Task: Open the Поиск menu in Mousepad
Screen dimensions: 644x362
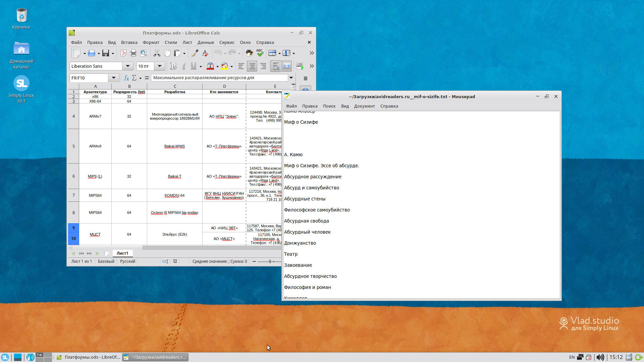Action: [x=329, y=106]
